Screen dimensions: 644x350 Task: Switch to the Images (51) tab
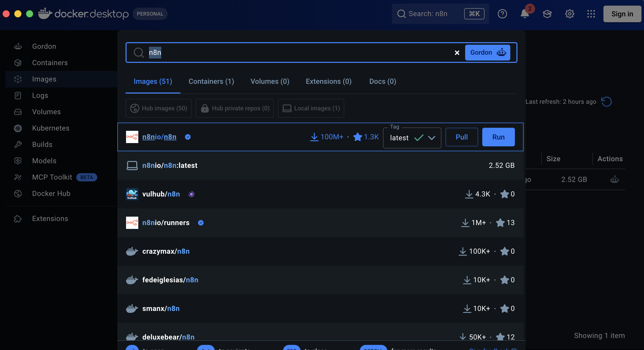click(x=153, y=81)
